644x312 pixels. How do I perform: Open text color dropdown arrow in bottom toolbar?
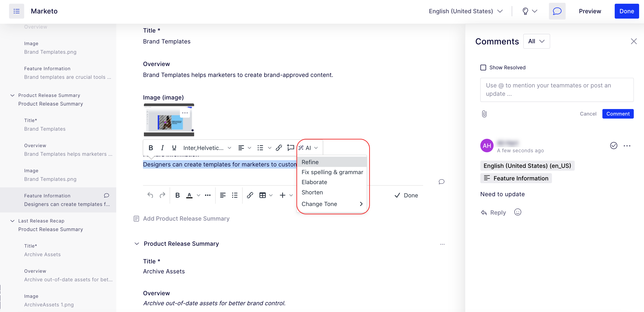pyautogui.click(x=199, y=195)
